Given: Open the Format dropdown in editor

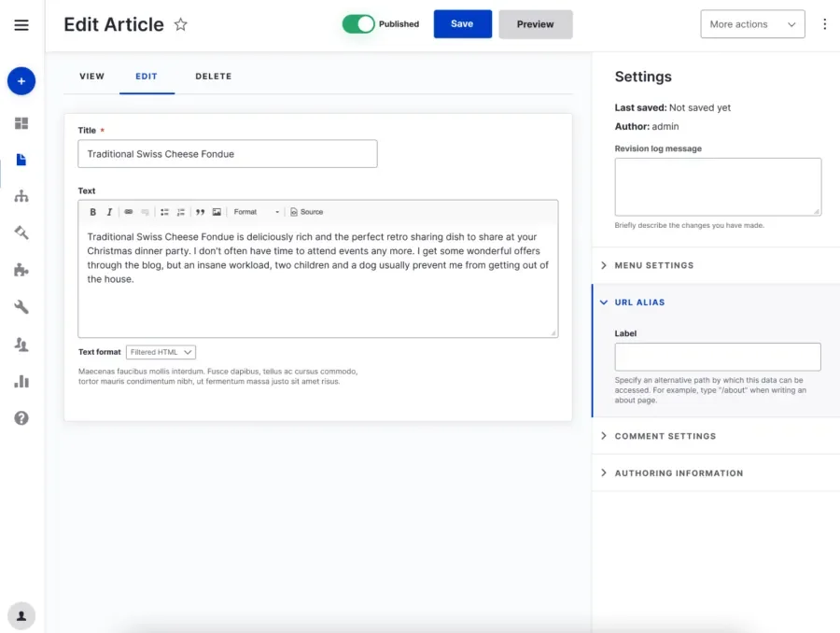Looking at the screenshot, I should [257, 212].
